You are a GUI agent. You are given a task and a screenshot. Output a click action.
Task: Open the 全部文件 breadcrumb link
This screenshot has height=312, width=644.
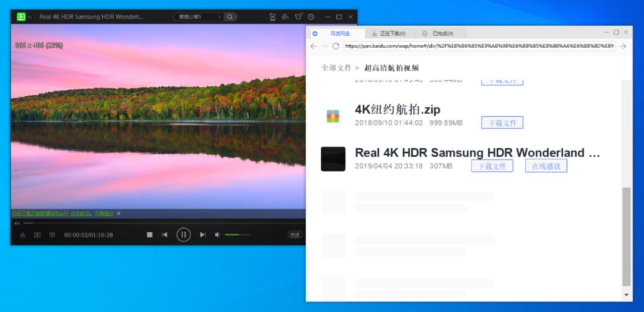pyautogui.click(x=336, y=68)
